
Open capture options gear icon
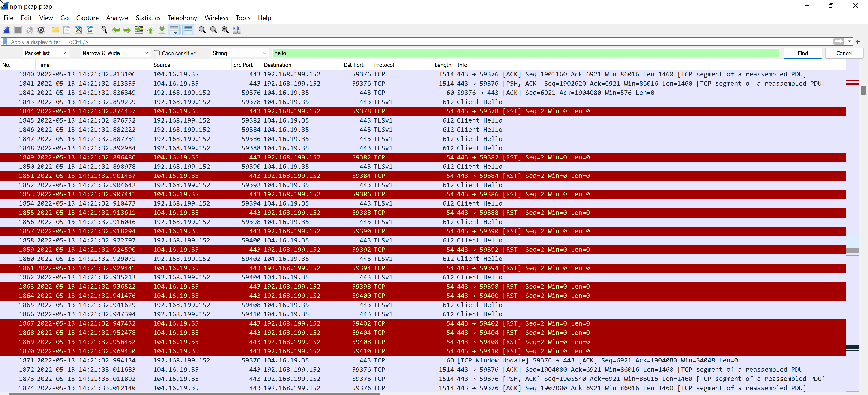point(41,30)
